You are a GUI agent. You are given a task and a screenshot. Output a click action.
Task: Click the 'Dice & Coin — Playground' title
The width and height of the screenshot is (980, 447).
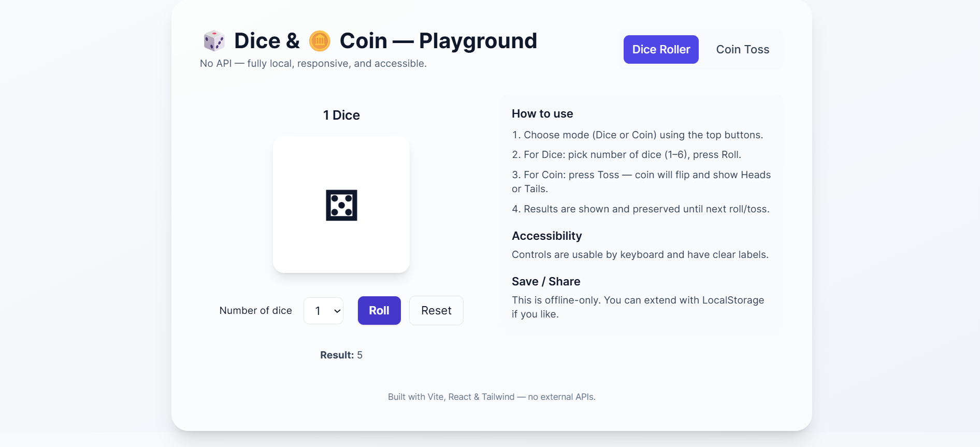click(x=369, y=40)
